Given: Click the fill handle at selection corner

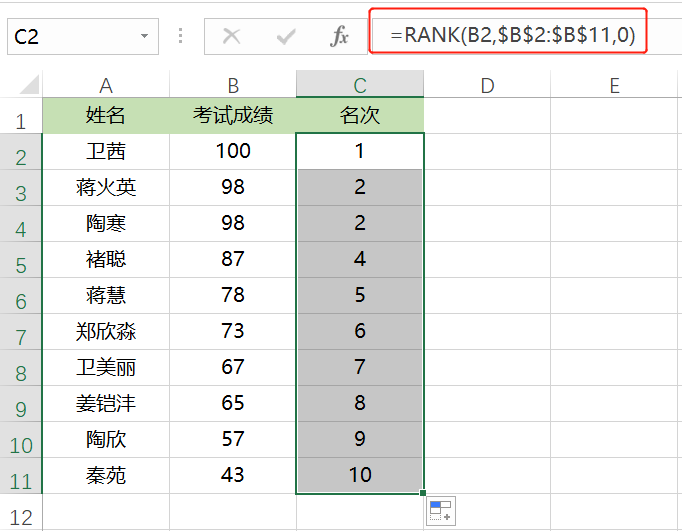Looking at the screenshot, I should 423,493.
